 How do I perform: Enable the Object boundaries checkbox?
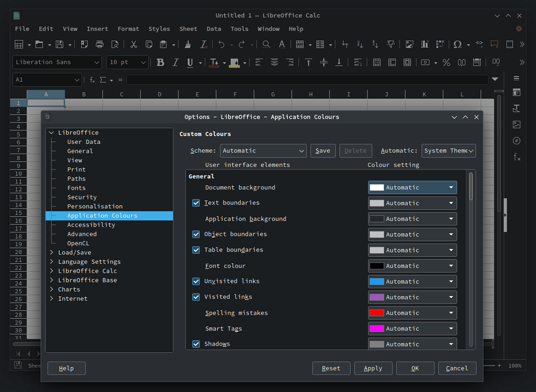[196, 234]
